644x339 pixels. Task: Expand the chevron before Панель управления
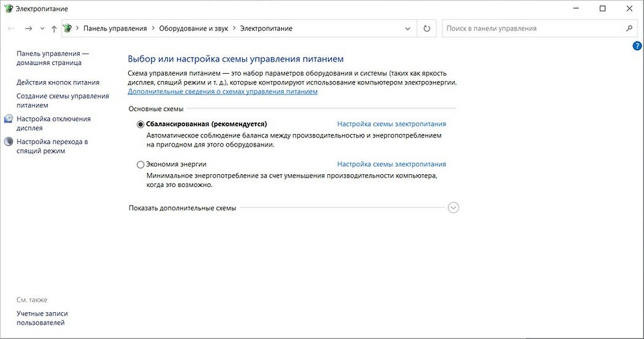tap(77, 28)
